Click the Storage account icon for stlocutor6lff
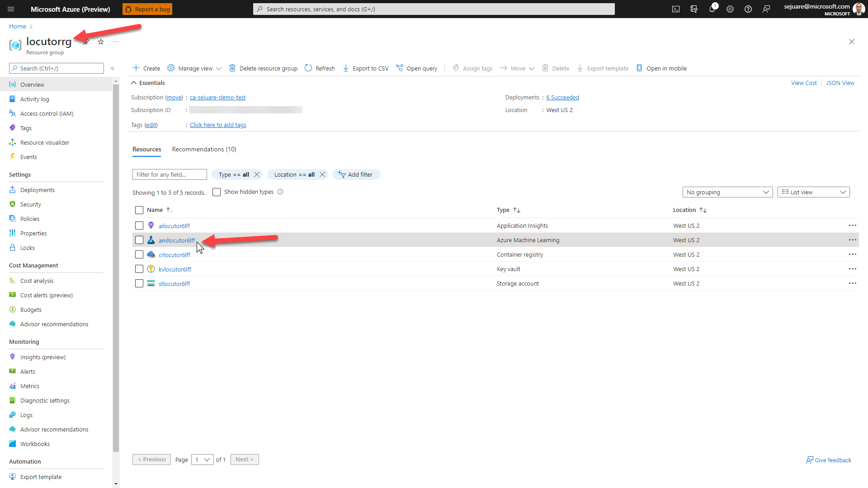Viewport: 868px width, 488px height. 151,283
